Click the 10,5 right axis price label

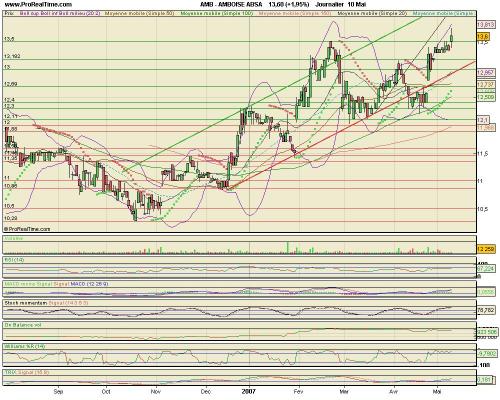pos(483,209)
